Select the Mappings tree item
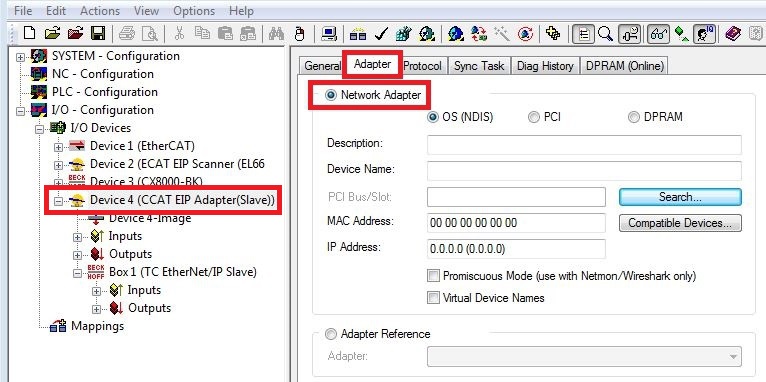 tap(97, 326)
